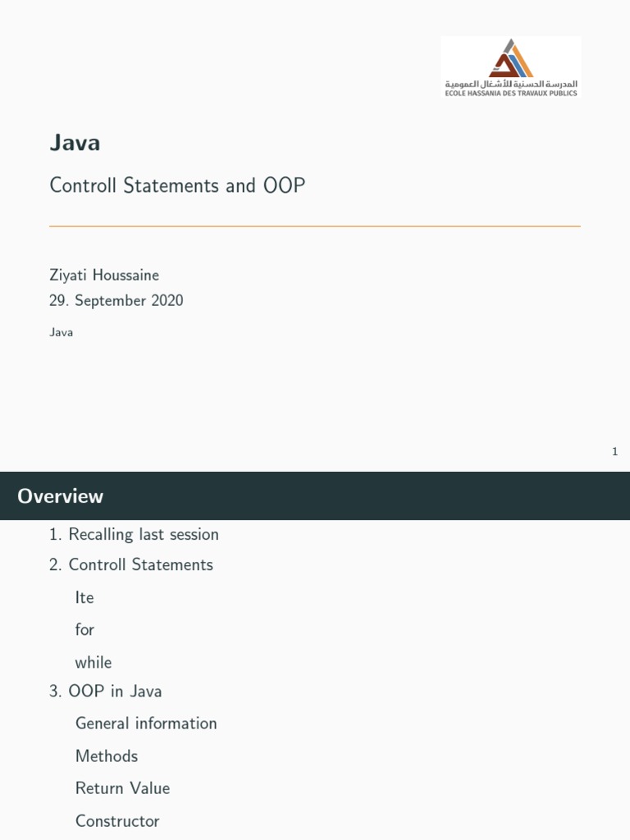Click the date 29. September 2020
630x840 pixels.
116,300
